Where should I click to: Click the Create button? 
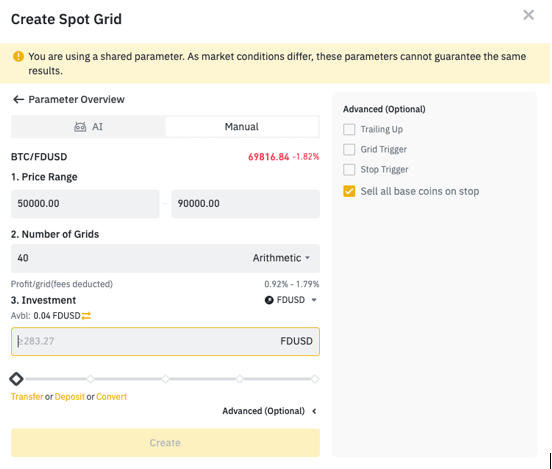165,443
